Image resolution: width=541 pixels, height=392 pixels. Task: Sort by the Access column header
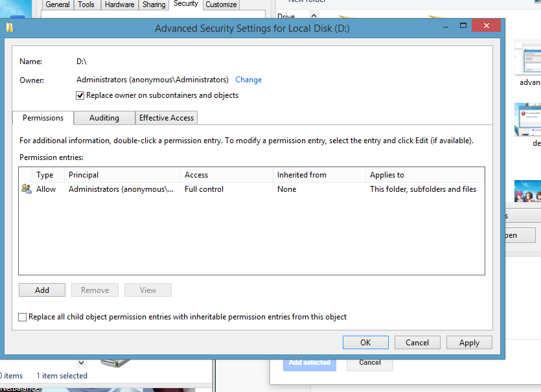(x=227, y=175)
